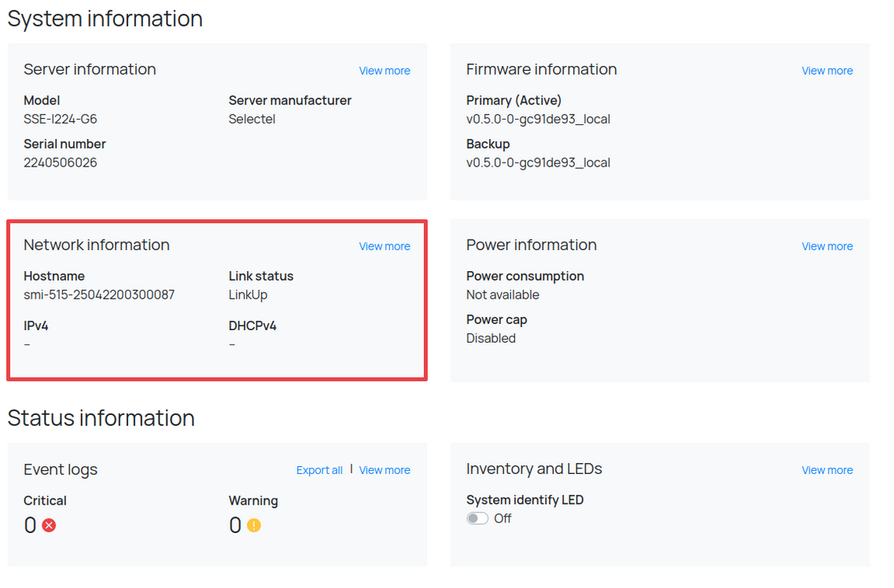Screen dimensions: 894x588
Task: Open View more in Server information
Action: point(384,71)
